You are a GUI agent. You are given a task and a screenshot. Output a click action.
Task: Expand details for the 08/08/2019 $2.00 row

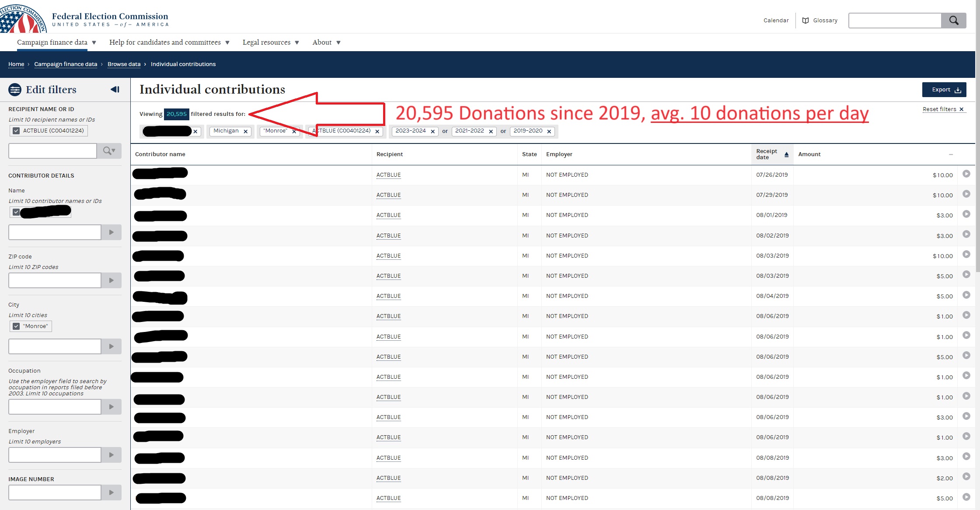(966, 477)
